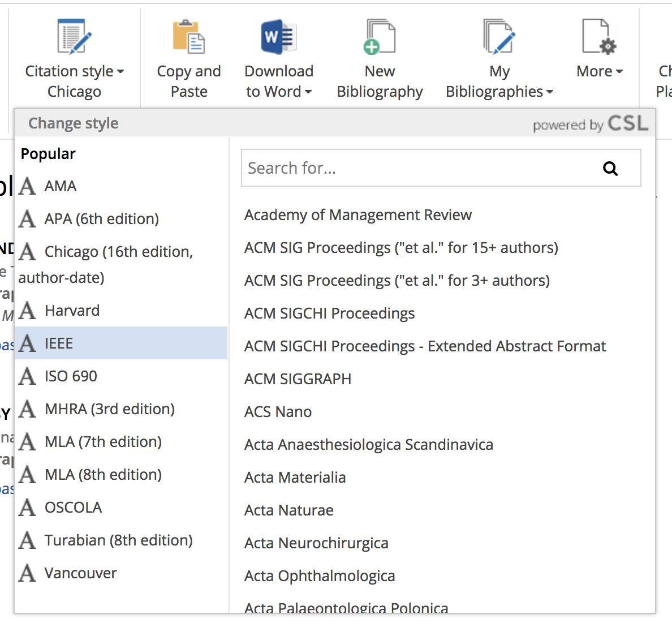Screen dimensions: 672x636
Task: Expand the My Bibliographies dropdown arrow
Action: click(550, 92)
